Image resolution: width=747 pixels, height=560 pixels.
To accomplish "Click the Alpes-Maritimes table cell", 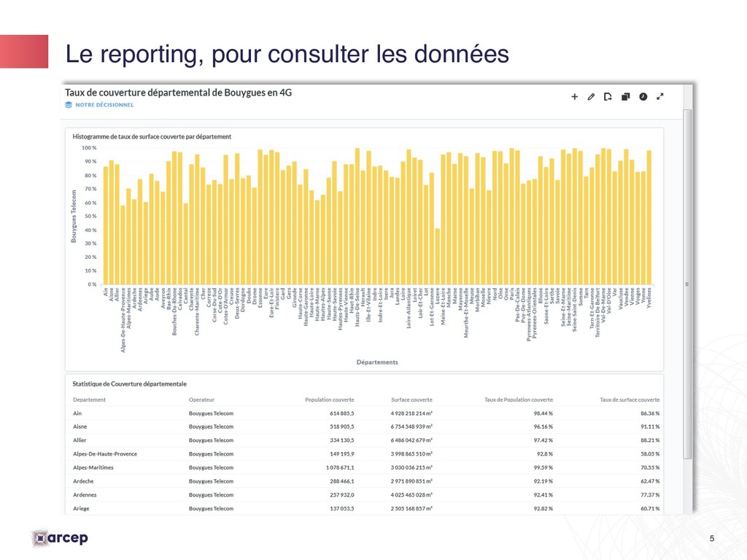I will click(93, 467).
